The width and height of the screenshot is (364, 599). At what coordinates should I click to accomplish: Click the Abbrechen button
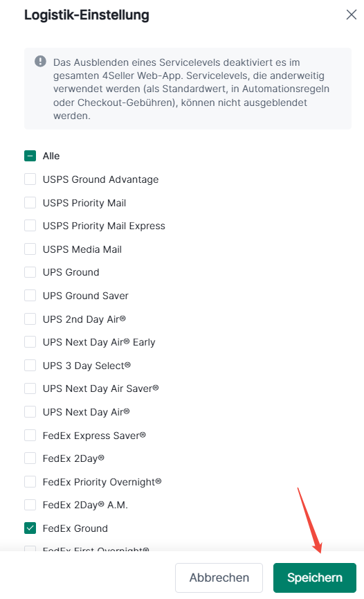click(x=219, y=578)
